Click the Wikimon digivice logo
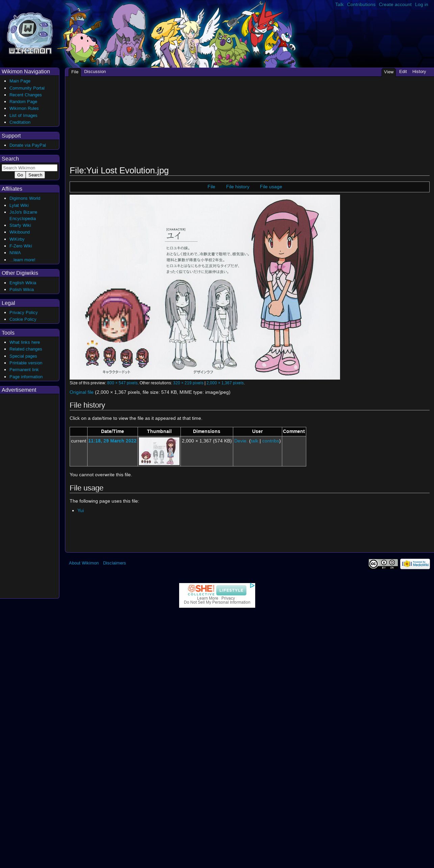This screenshot has height=868, width=434. point(30,33)
